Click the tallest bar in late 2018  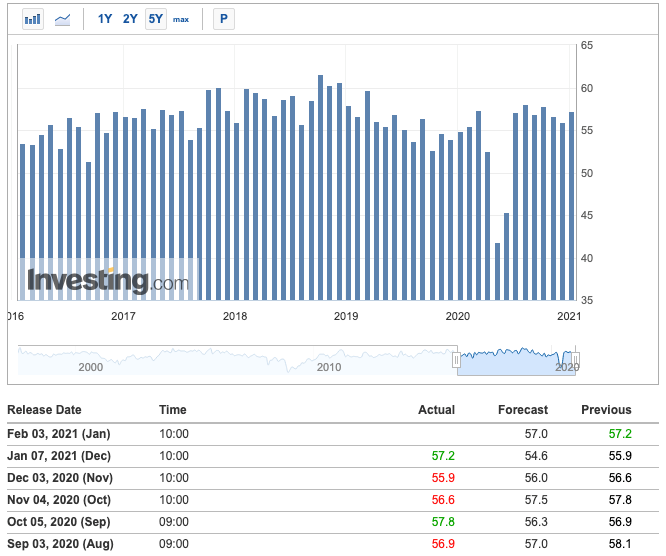point(320,188)
